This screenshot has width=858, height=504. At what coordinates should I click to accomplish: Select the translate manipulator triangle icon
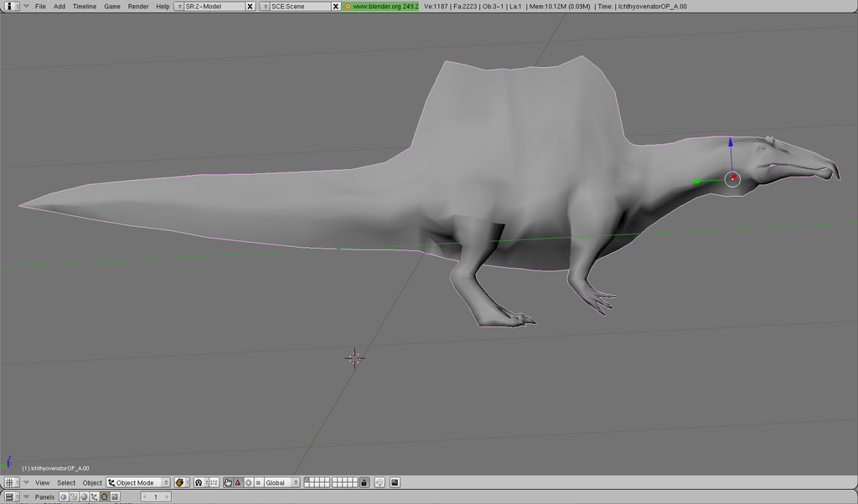(x=238, y=482)
